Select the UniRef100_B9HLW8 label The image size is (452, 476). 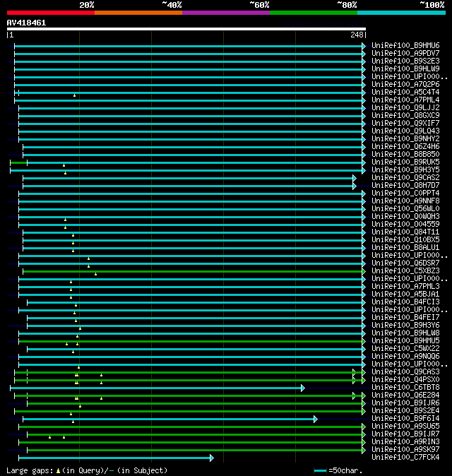405,333
